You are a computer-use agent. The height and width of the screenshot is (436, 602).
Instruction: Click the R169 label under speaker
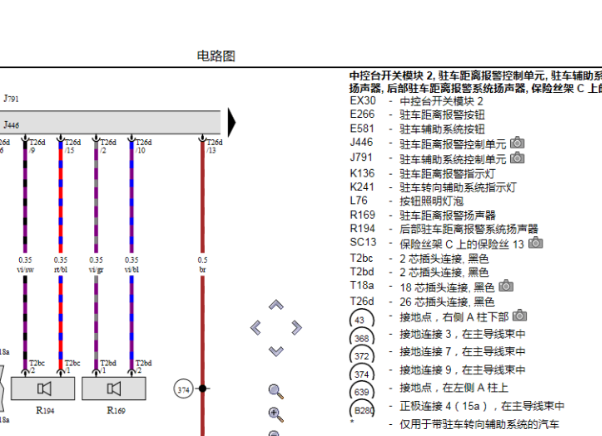click(x=116, y=410)
